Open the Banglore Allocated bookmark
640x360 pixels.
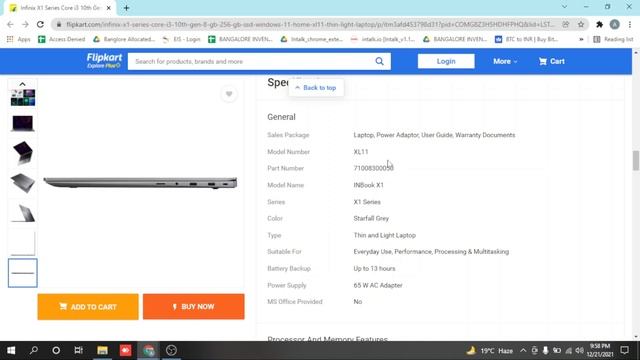[124, 39]
